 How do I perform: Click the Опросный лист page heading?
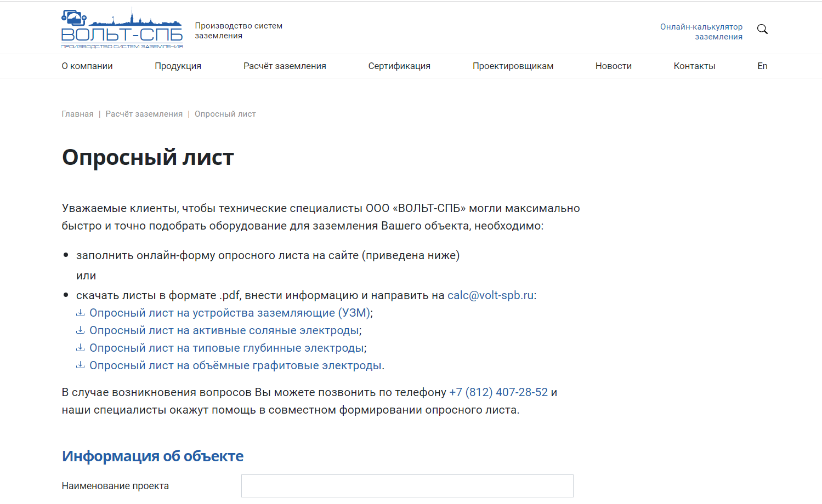pos(148,158)
